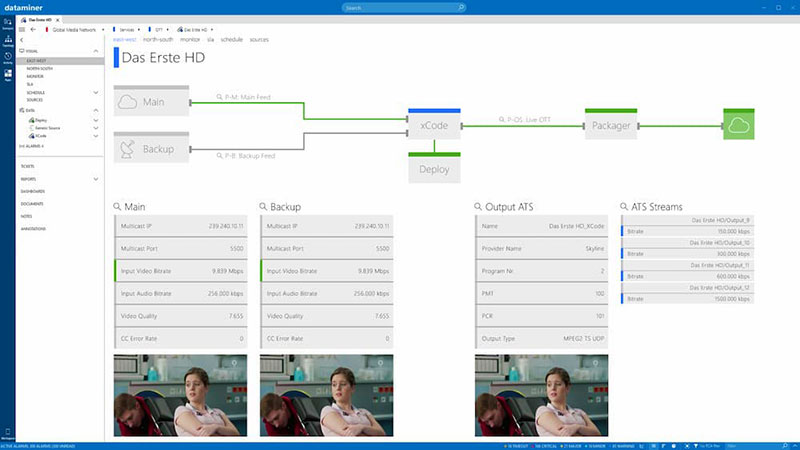Close the Das Erste HD tab
The image size is (800, 450).
point(58,20)
